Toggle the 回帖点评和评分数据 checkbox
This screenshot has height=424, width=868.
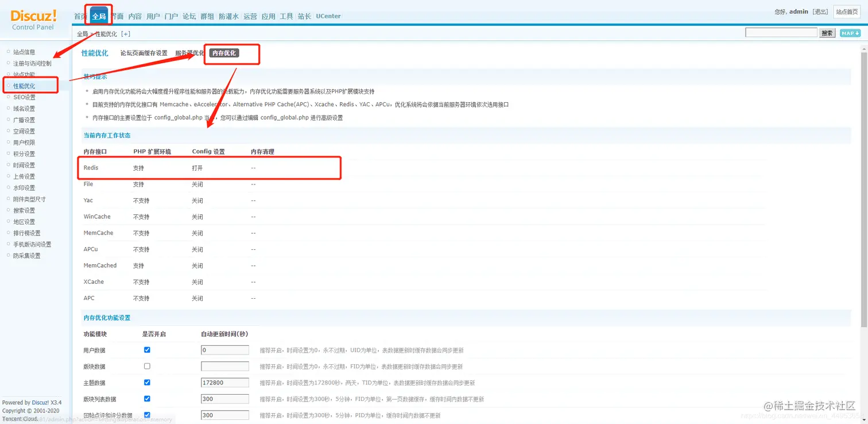(147, 415)
